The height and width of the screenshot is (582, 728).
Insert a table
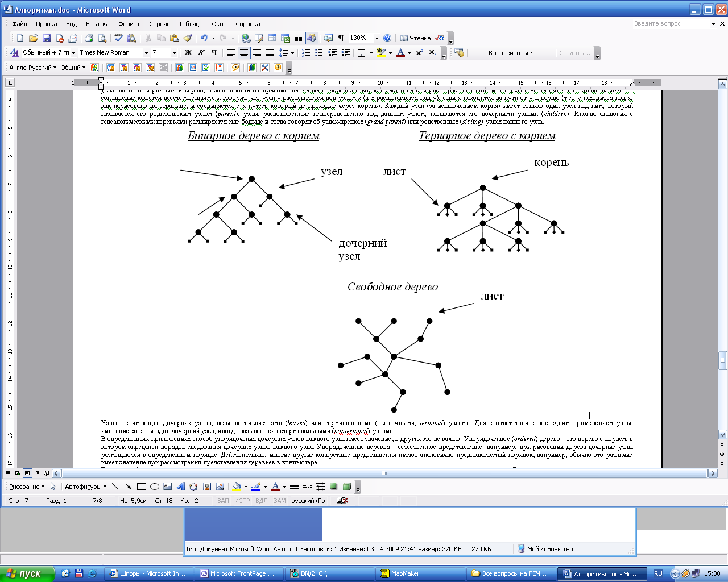[272, 38]
